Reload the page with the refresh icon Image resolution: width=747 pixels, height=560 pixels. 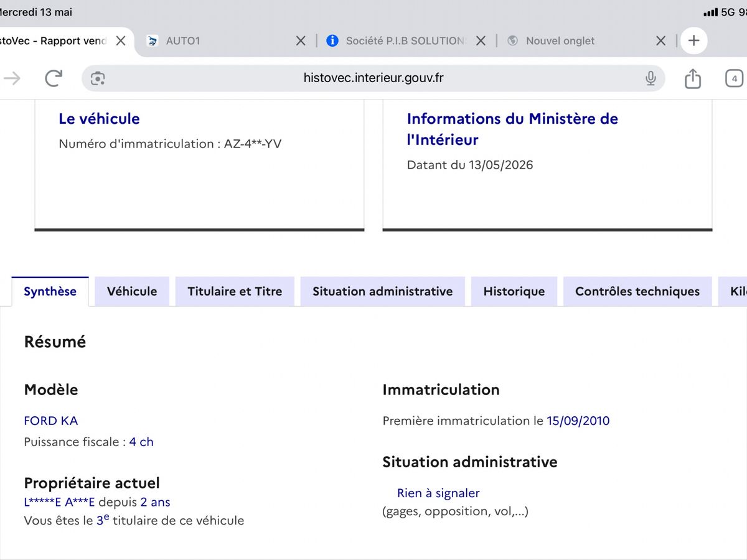point(54,78)
